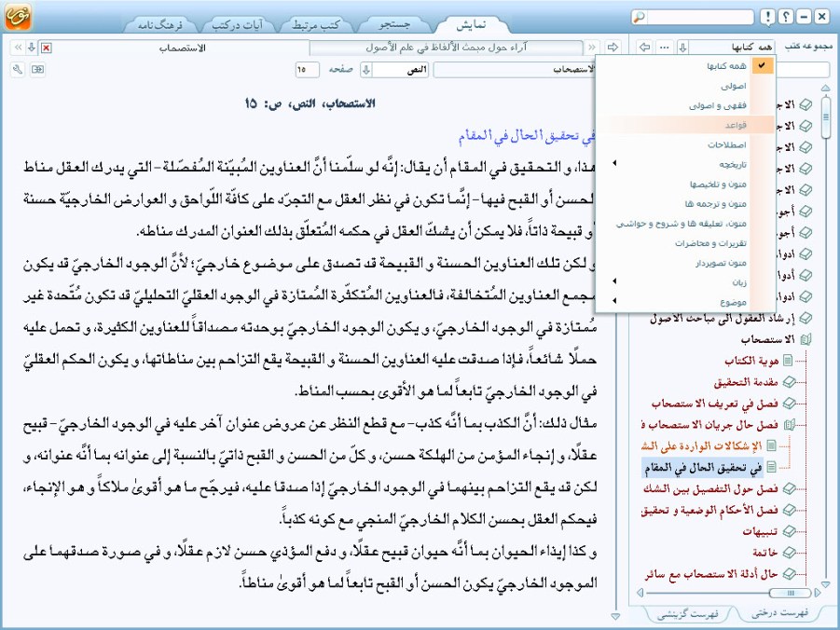Open the آیات درکتب tab
Image resolution: width=840 pixels, height=630 pixels.
coord(238,24)
